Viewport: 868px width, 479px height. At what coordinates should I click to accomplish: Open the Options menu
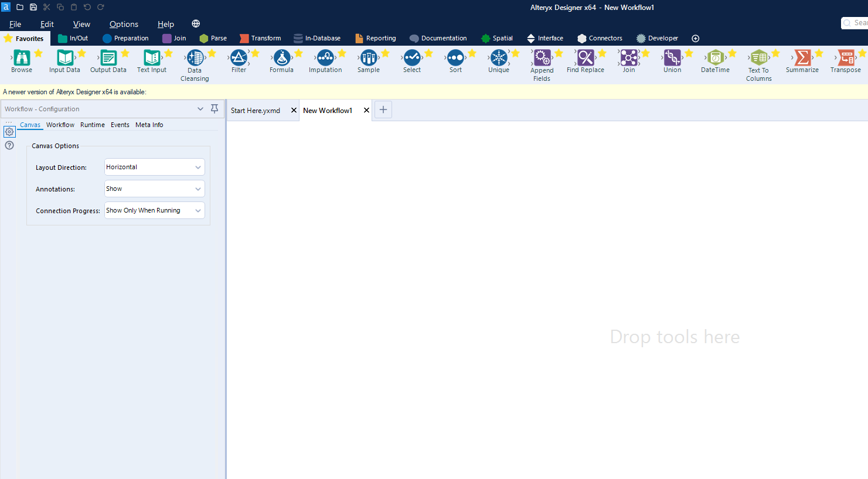coord(123,24)
